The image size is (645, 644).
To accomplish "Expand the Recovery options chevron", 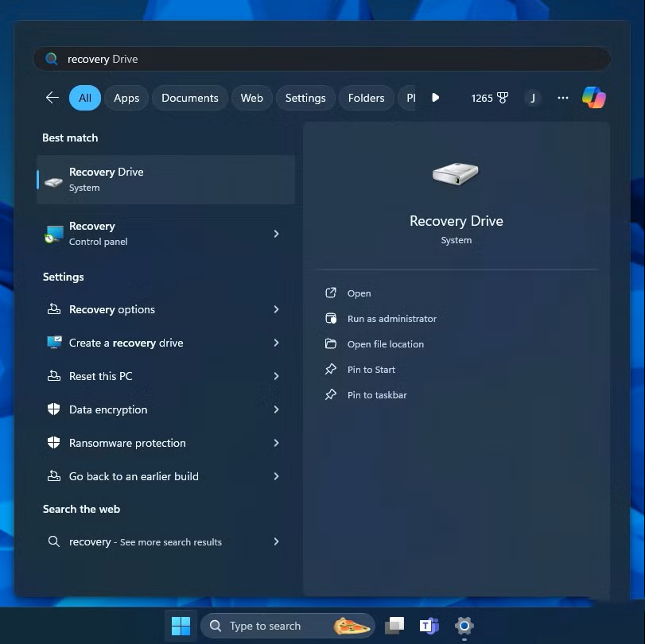I will (x=276, y=309).
